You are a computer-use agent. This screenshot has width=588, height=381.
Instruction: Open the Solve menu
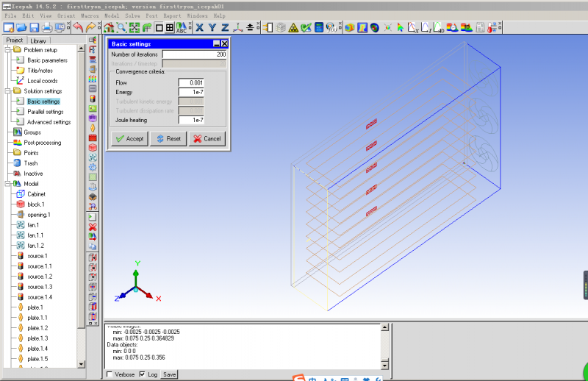pos(132,15)
